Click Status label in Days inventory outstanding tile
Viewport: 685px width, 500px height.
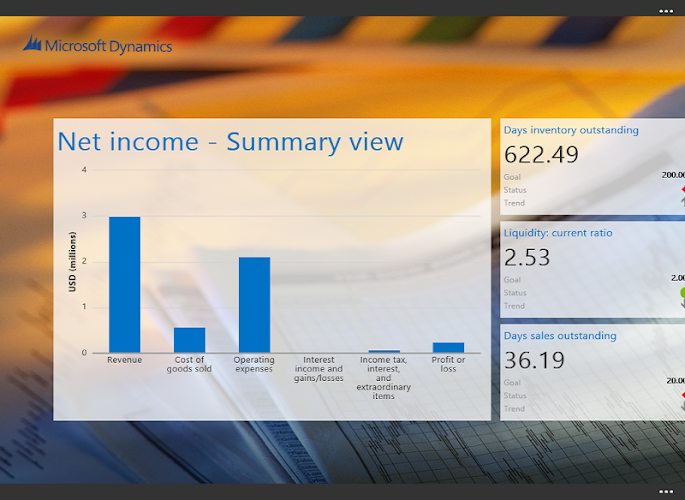point(515,190)
